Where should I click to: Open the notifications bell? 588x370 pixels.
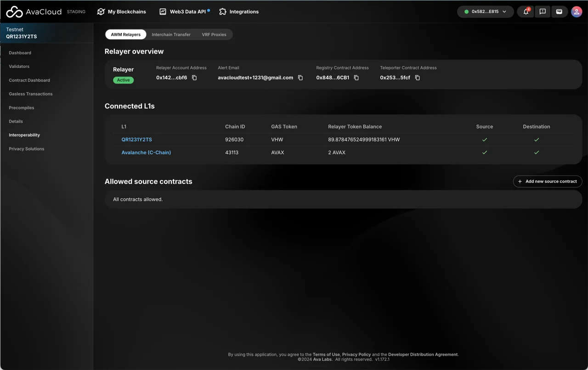point(526,11)
